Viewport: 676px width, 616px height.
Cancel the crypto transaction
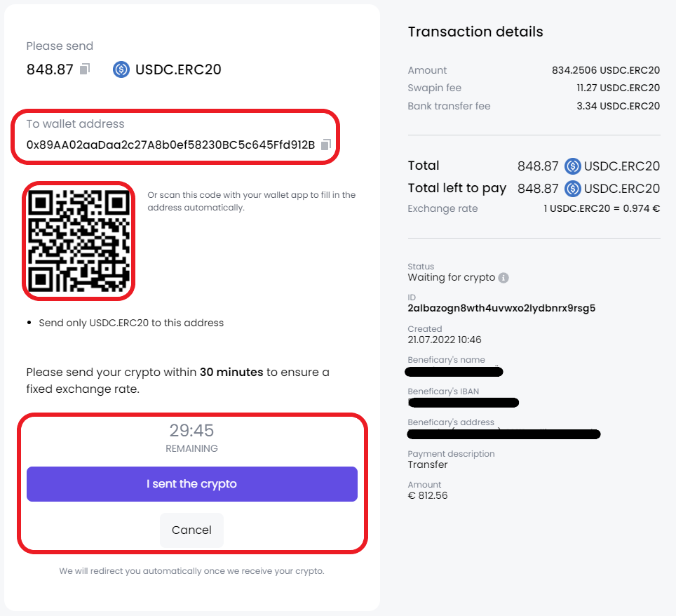coord(192,530)
